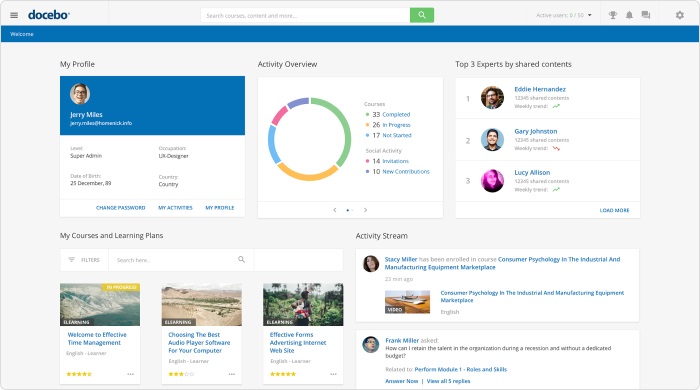Viewport: 700px width, 390px height.
Task: Open New Contributions link
Action: point(406,171)
